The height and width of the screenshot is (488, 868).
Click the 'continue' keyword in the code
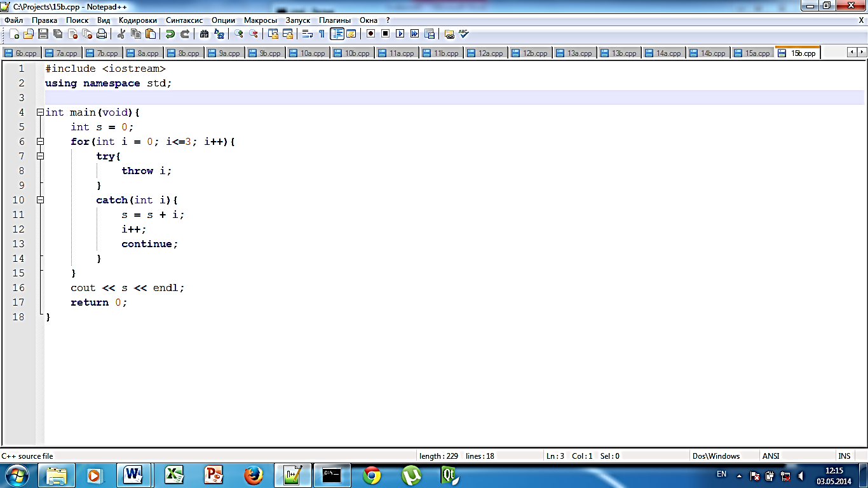tap(147, 243)
